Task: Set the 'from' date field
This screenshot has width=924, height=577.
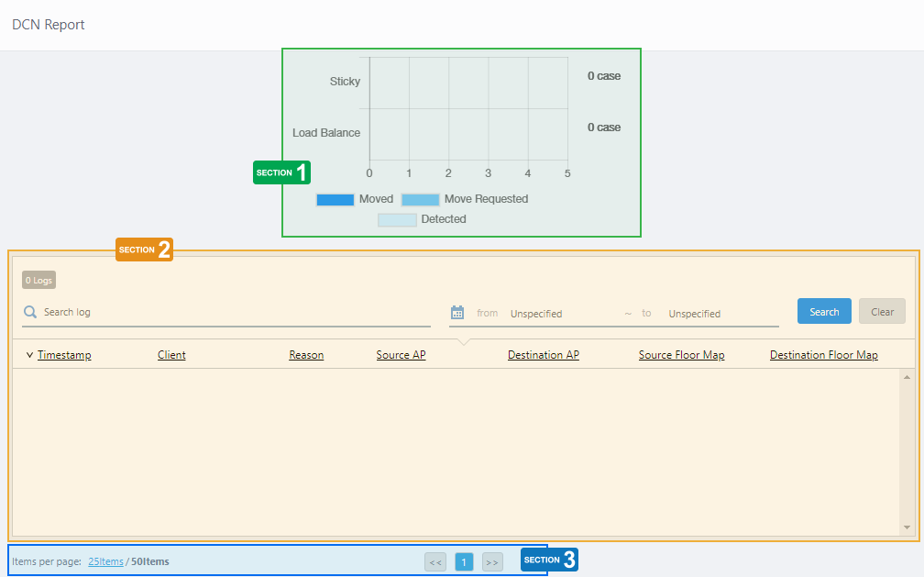Action: coord(559,314)
